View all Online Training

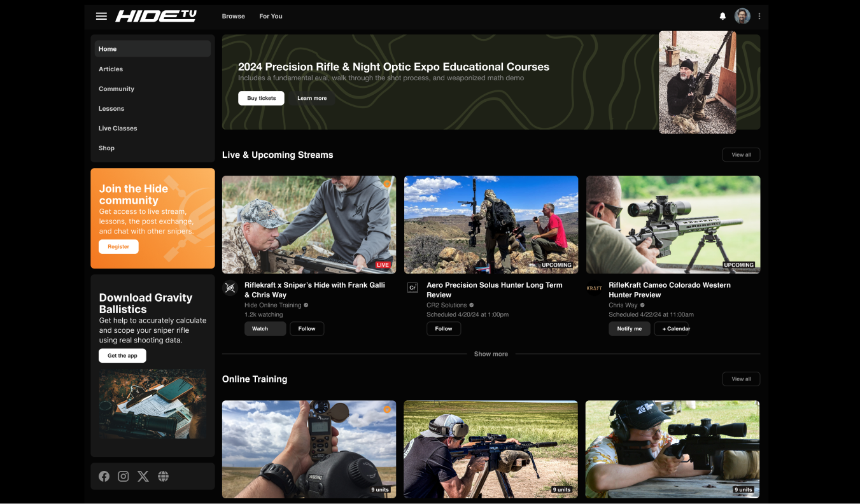(741, 379)
